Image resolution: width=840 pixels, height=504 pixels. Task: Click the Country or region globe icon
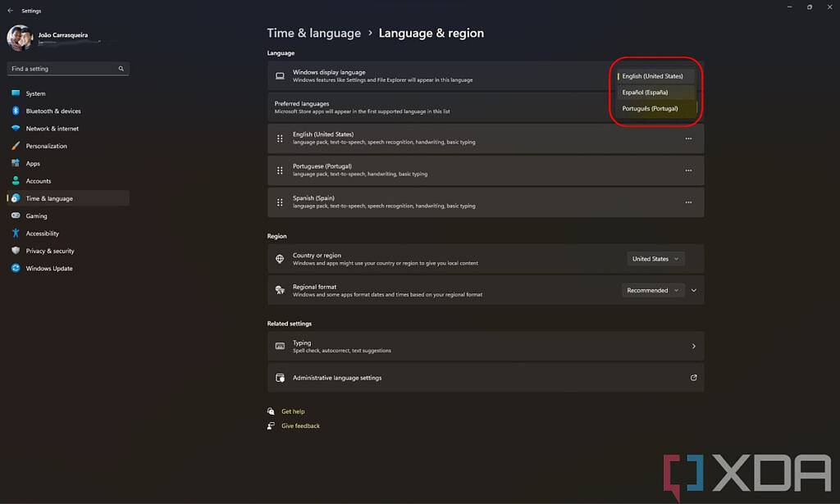coord(280,258)
